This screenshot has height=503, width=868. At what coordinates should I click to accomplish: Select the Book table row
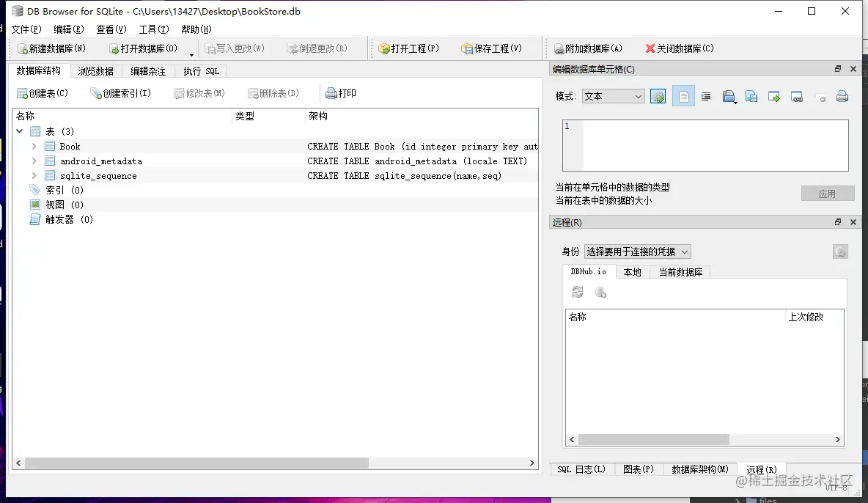click(x=275, y=146)
